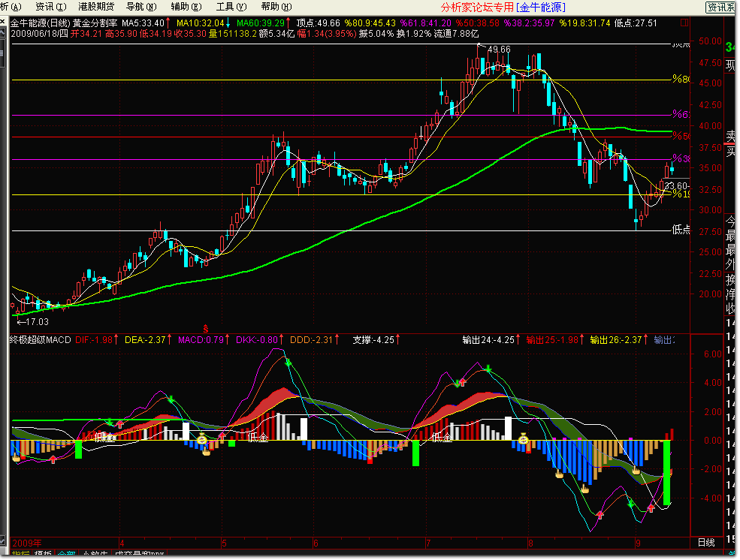Select the 输出26:-2.37 readout
Image resolution: width=740 pixels, height=560 pixels.
[x=616, y=339]
